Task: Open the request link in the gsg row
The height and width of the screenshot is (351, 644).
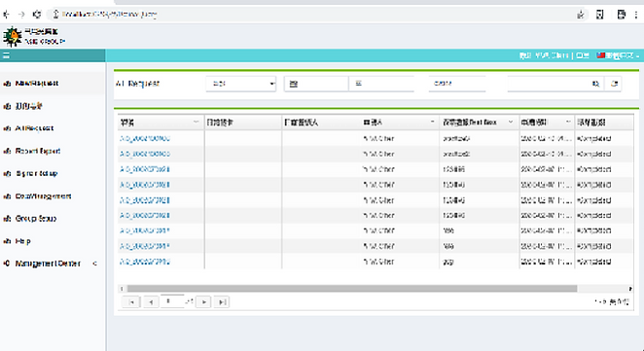Action: [x=145, y=262]
